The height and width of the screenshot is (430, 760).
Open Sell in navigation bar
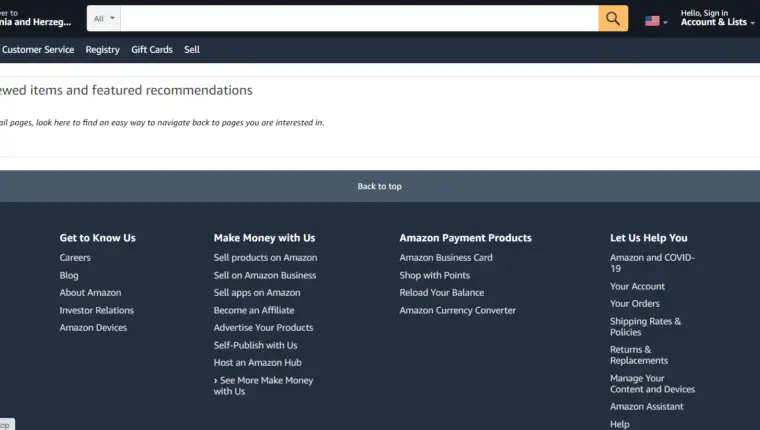191,49
